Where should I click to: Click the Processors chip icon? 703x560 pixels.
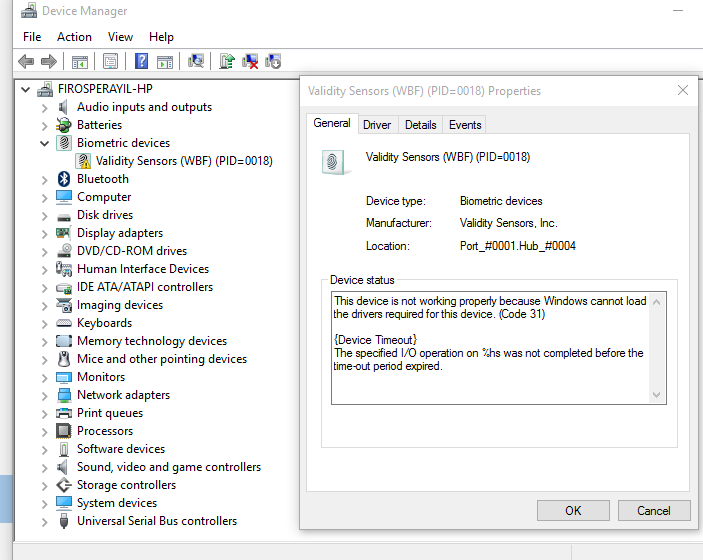click(64, 431)
